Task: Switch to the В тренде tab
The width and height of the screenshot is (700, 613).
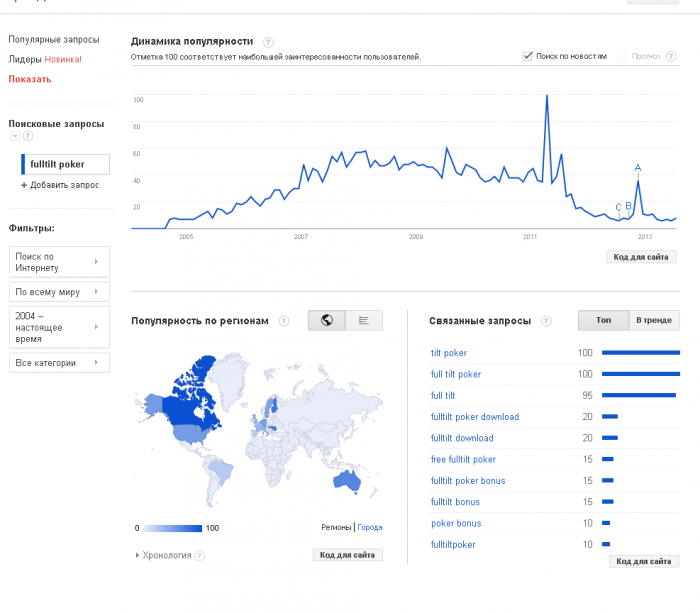Action: pyautogui.click(x=654, y=320)
